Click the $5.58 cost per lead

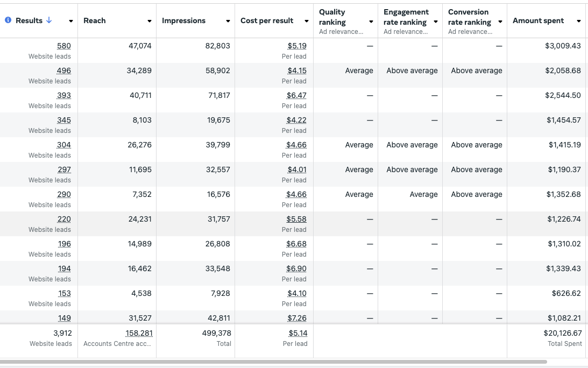click(x=296, y=219)
